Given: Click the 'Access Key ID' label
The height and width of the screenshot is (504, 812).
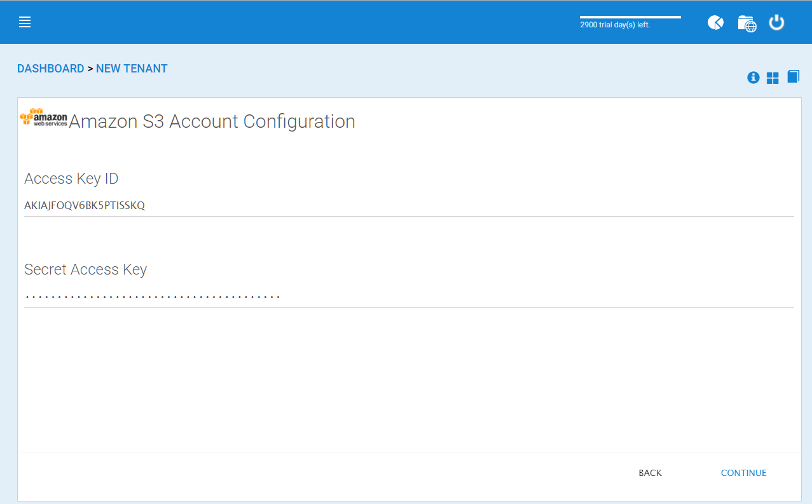Looking at the screenshot, I should [71, 179].
